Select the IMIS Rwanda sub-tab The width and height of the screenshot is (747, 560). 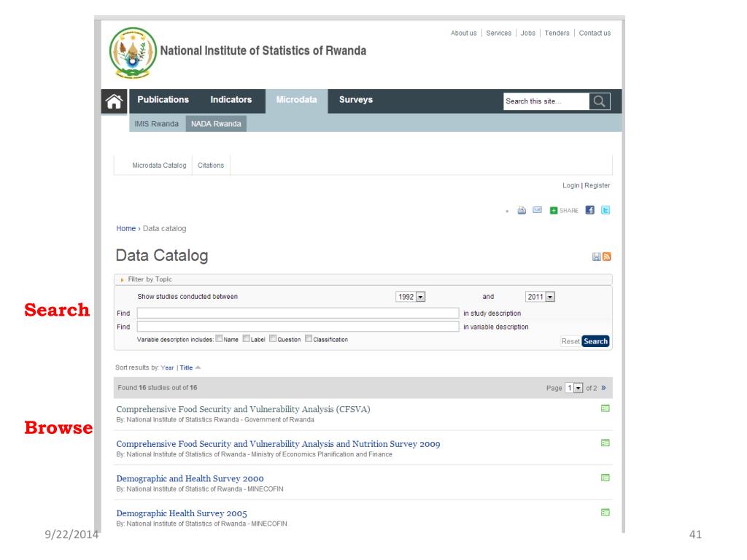156,124
